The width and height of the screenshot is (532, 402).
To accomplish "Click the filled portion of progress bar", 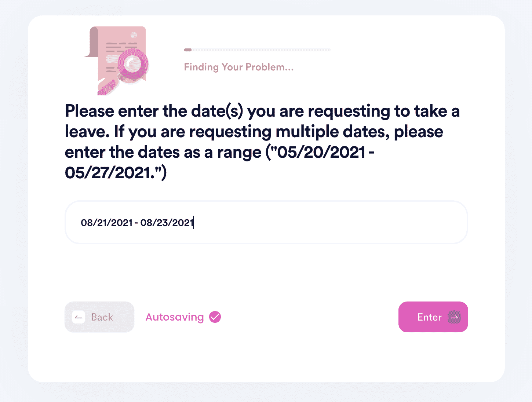I will click(188, 50).
